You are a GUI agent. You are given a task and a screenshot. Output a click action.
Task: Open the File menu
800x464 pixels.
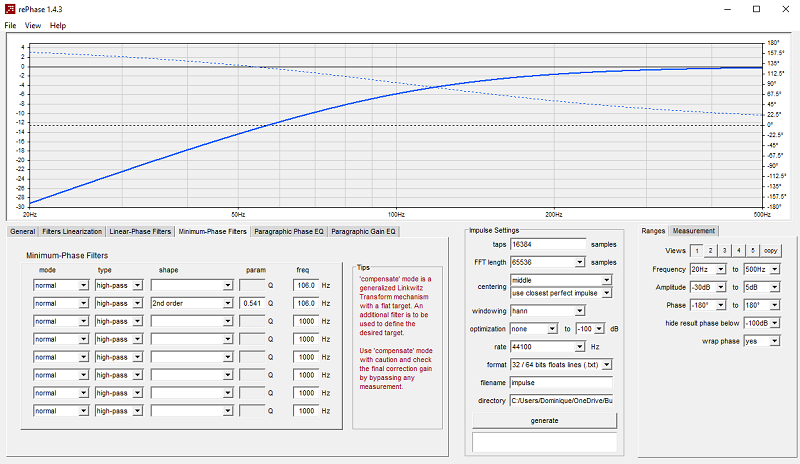click(10, 25)
